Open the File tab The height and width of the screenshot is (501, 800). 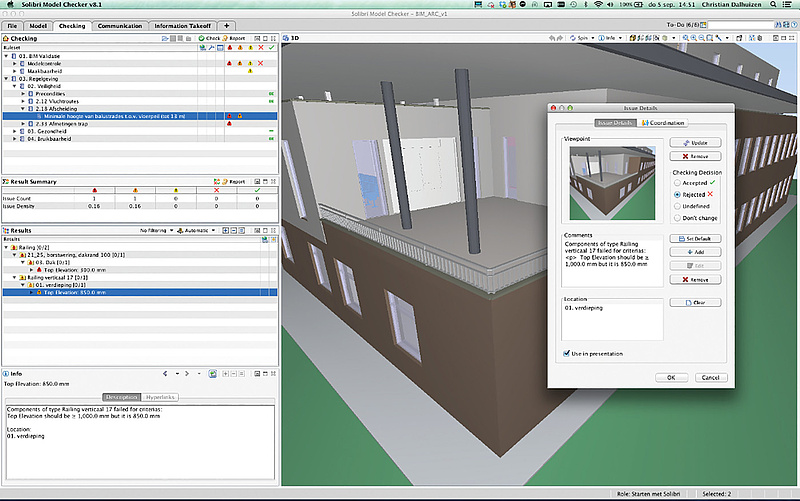[x=12, y=26]
